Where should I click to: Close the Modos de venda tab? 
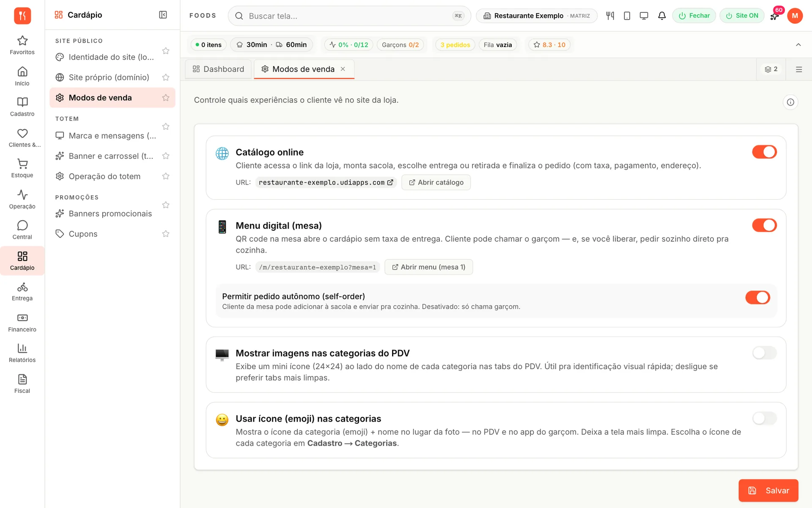click(343, 69)
